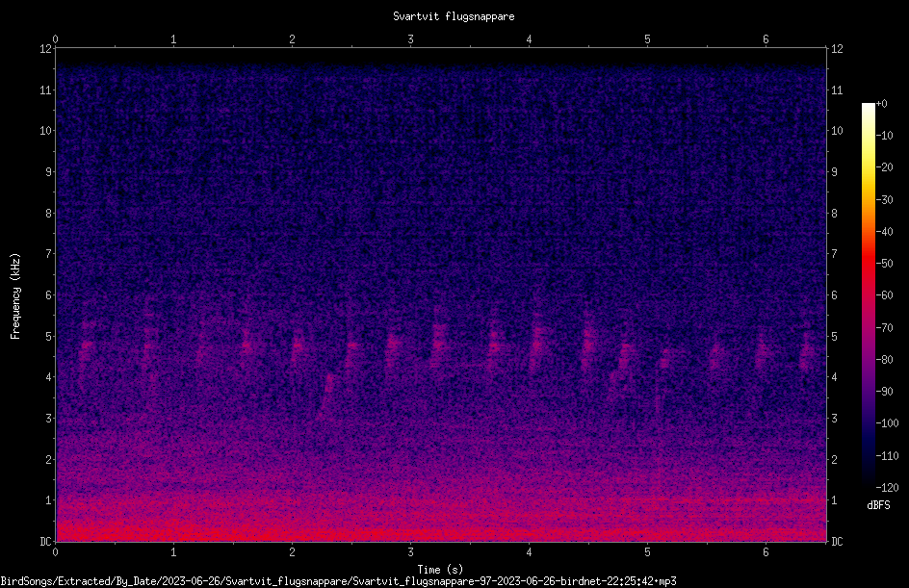Click the '-20' value on the color scale

tap(885, 167)
